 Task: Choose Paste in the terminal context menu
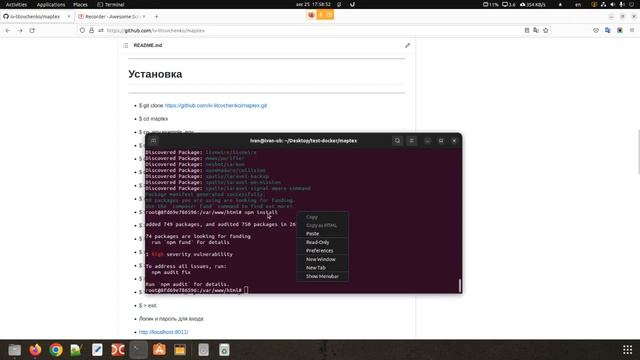point(312,233)
